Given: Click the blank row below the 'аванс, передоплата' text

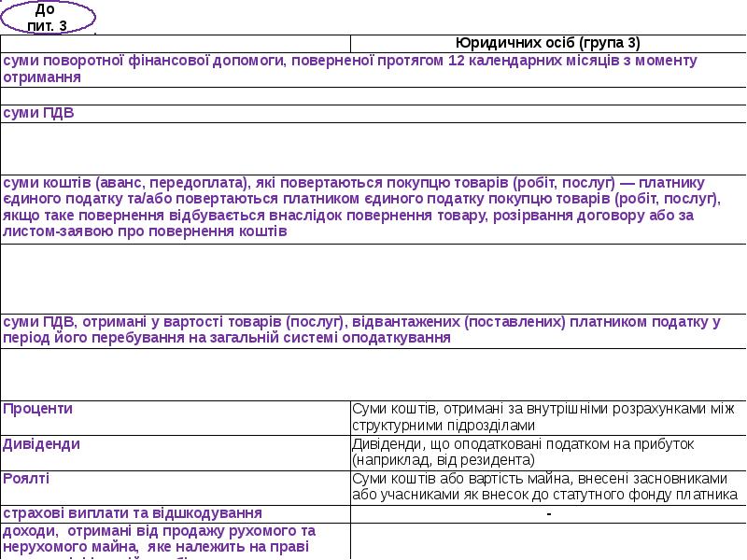Looking at the screenshot, I should [373, 277].
